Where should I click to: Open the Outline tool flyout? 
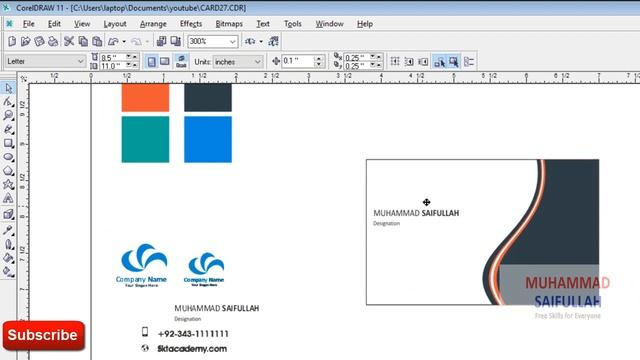(x=8, y=244)
